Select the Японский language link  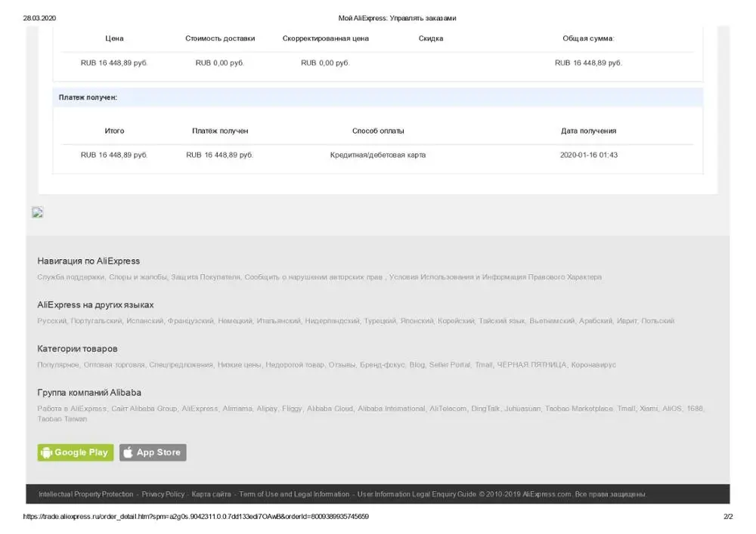[x=417, y=321]
